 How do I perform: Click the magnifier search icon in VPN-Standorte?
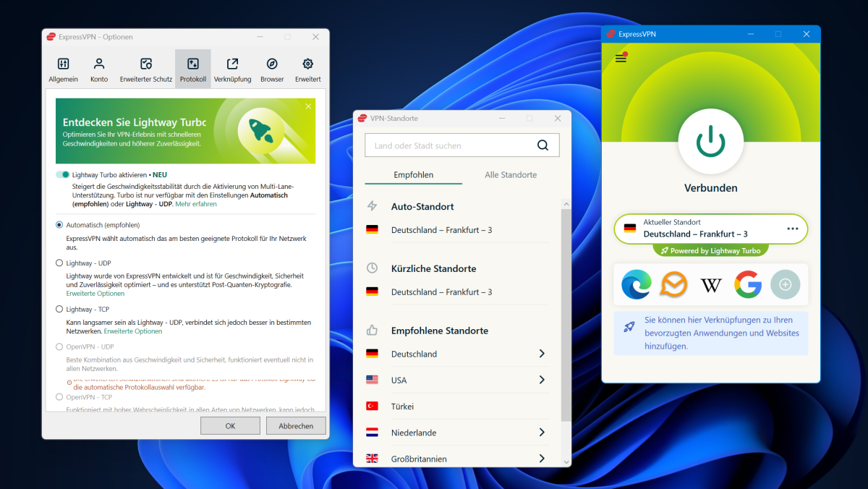(x=542, y=145)
